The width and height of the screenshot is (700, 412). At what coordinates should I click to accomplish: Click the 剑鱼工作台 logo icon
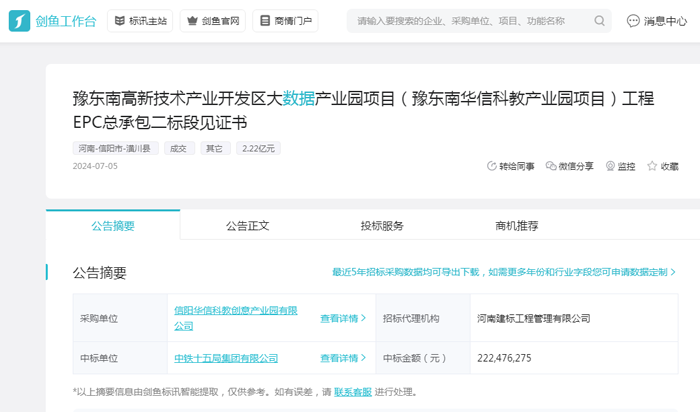pos(19,20)
